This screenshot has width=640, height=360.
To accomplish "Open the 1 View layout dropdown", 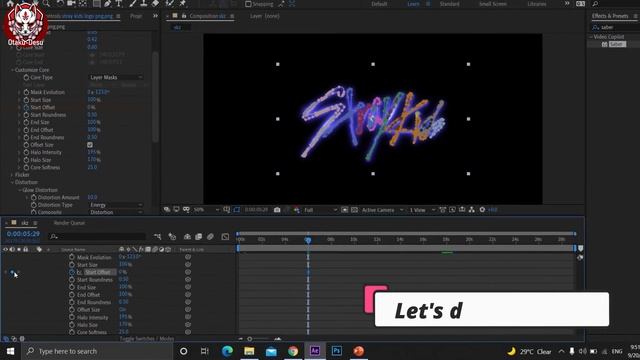I will [422, 210].
